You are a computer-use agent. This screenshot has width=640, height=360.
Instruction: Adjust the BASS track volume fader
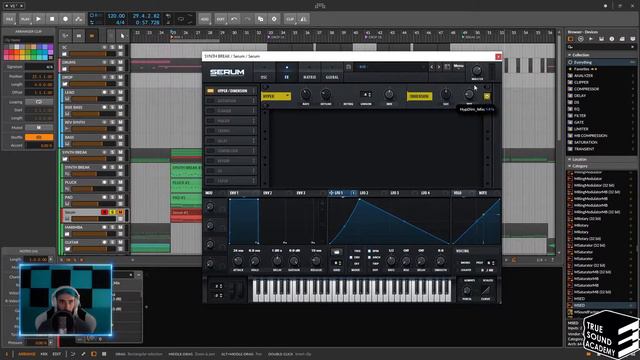tap(94, 144)
